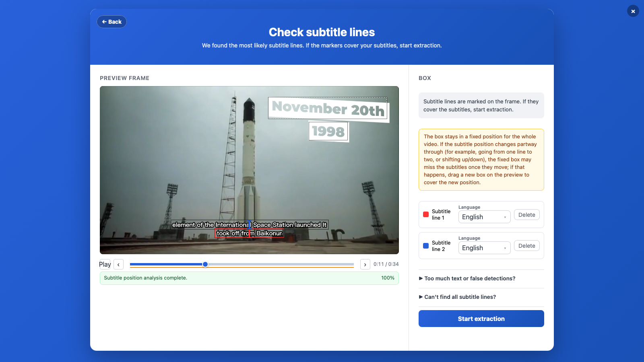This screenshot has height=362, width=644.
Task: Step to previous frame with left chevron
Action: pyautogui.click(x=118, y=264)
